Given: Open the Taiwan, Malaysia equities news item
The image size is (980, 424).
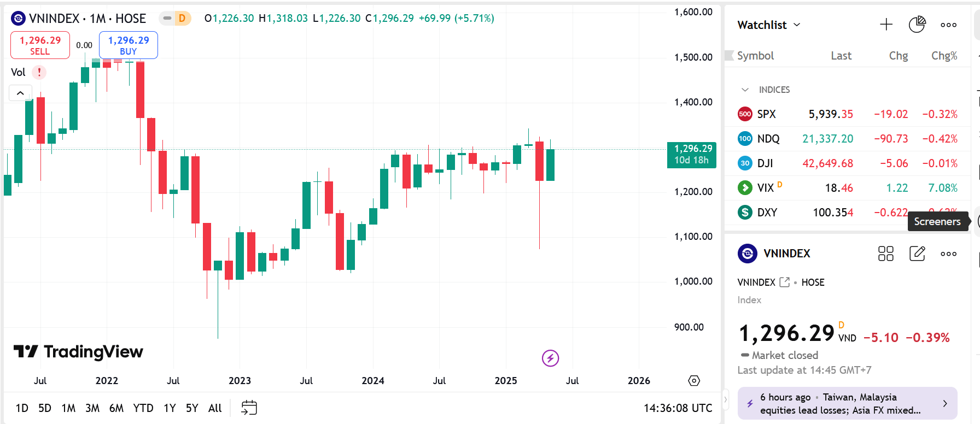Looking at the screenshot, I should [847, 404].
